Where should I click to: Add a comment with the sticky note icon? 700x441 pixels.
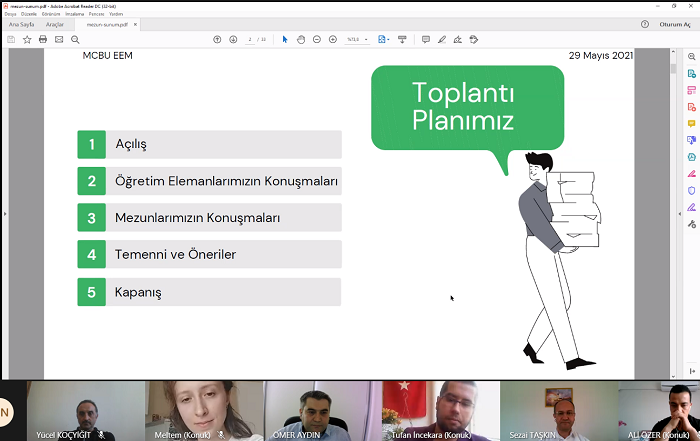pos(426,39)
